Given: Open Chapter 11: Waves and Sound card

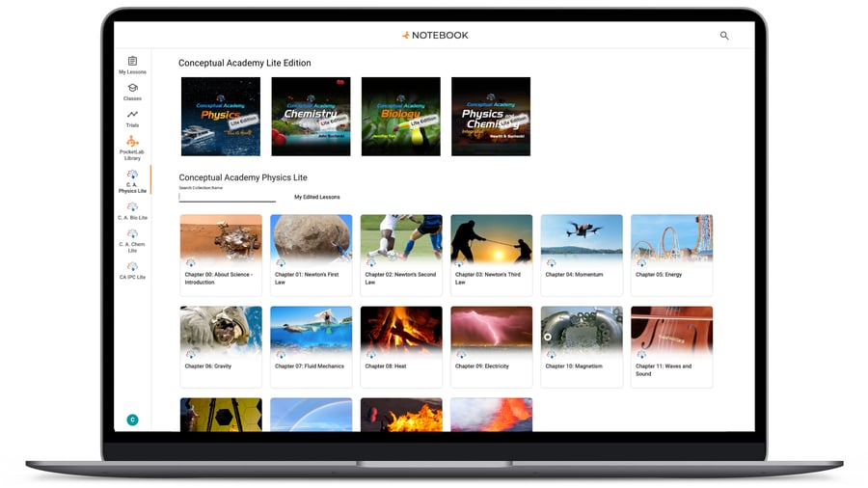Looking at the screenshot, I should pos(672,347).
